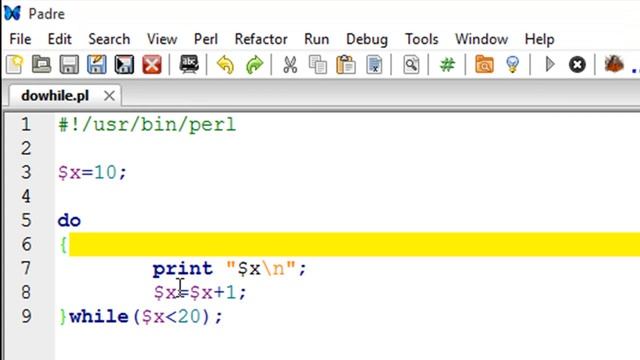Open the Edit menu

(60, 39)
